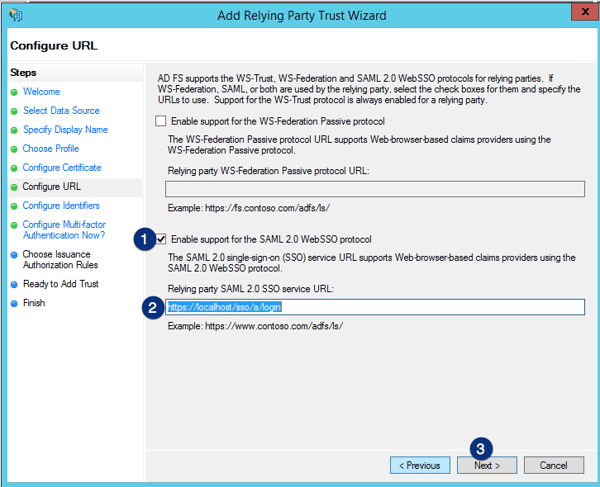
Task: Return to Configure Certificate step
Action: coord(62,168)
